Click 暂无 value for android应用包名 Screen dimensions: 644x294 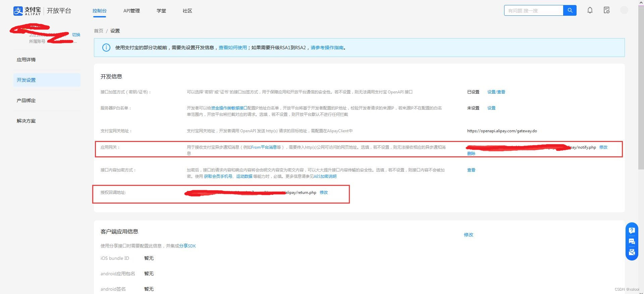coord(149,274)
